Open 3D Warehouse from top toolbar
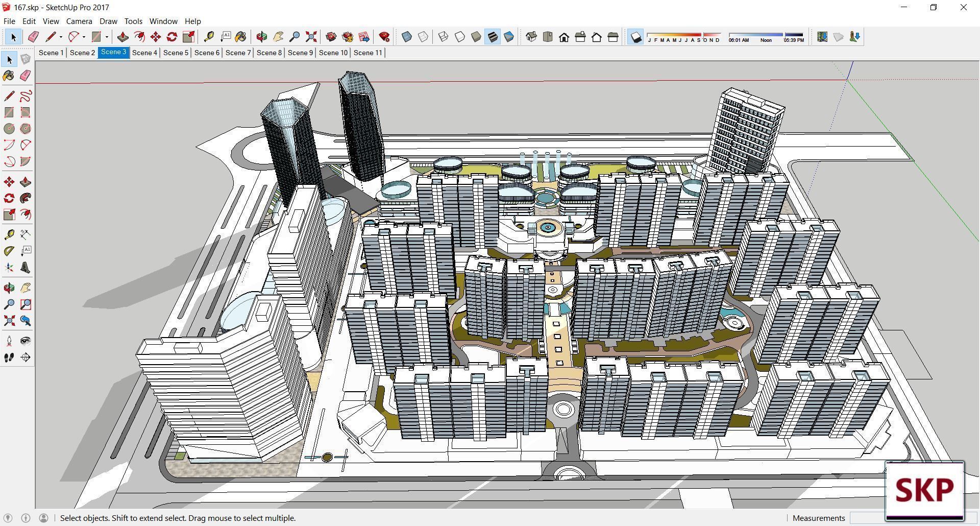The width and height of the screenshot is (980, 526). [x=331, y=37]
